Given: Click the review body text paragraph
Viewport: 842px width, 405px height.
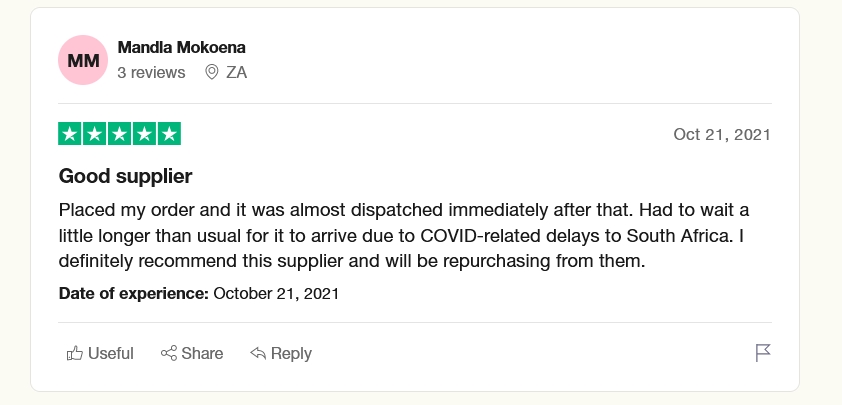Looking at the screenshot, I should tap(404, 235).
